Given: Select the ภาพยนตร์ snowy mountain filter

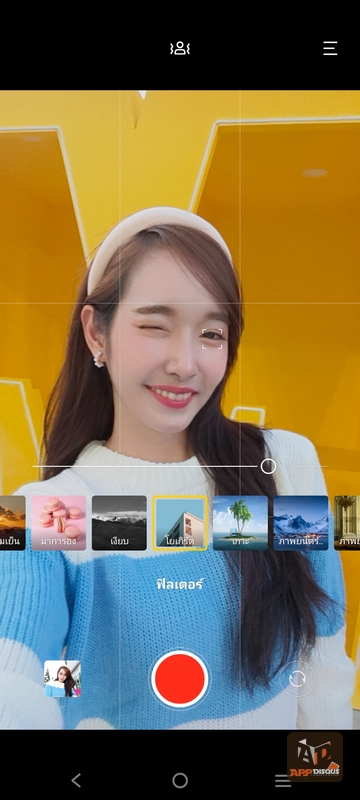Looking at the screenshot, I should coord(301,523).
